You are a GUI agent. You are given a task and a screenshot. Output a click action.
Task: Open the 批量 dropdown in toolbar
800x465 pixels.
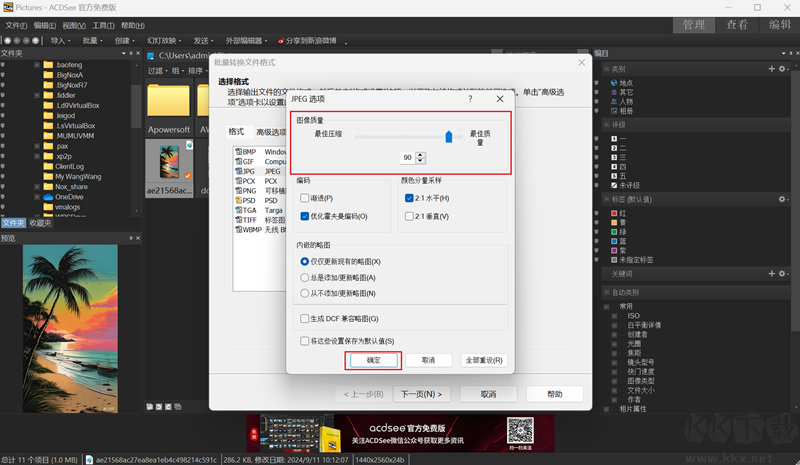[93, 41]
